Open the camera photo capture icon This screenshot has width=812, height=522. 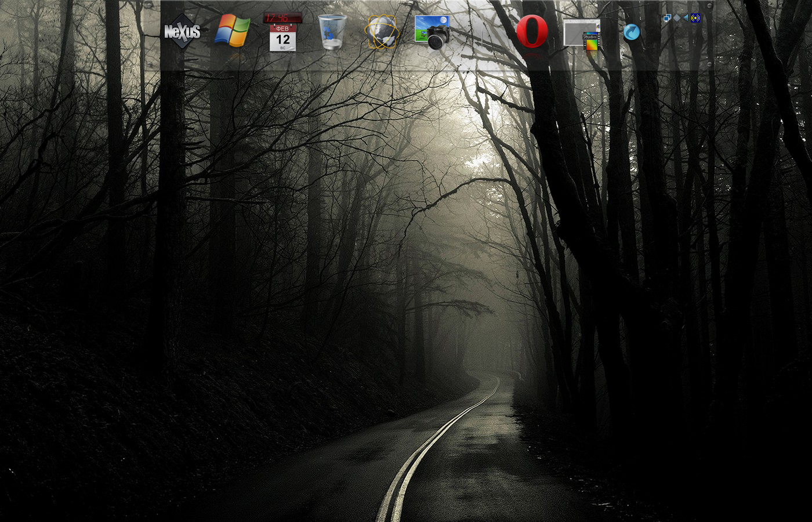click(433, 32)
